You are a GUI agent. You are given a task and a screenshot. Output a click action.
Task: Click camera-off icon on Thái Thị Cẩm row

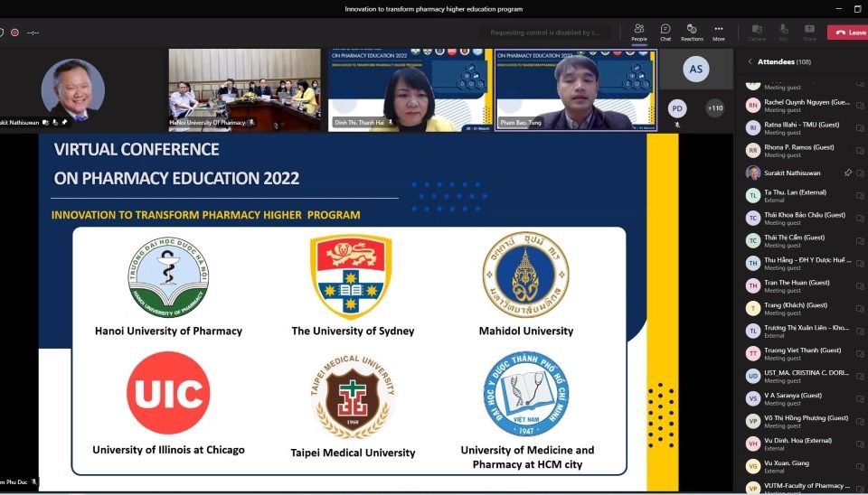coord(860,241)
